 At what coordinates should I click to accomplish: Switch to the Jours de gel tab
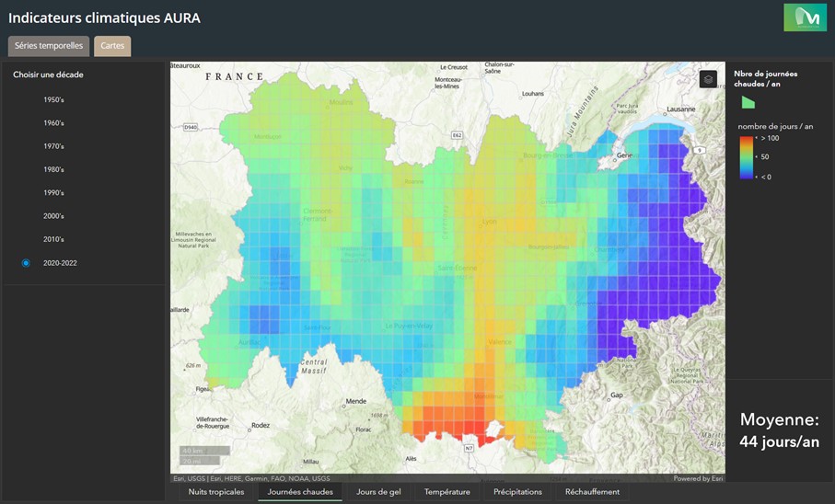pos(378,492)
